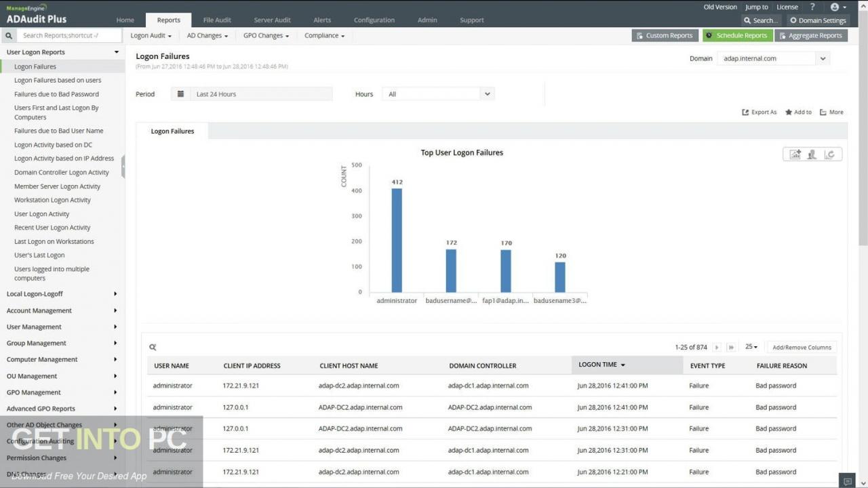This screenshot has width=868, height=488.
Task: Open the More folder icon
Action: (x=823, y=113)
